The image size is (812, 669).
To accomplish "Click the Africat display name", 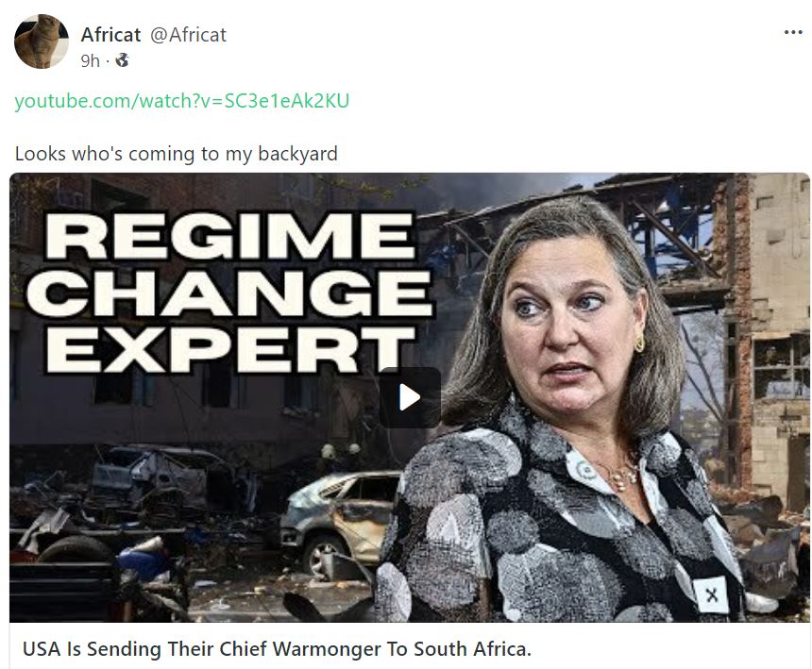I will click(110, 35).
